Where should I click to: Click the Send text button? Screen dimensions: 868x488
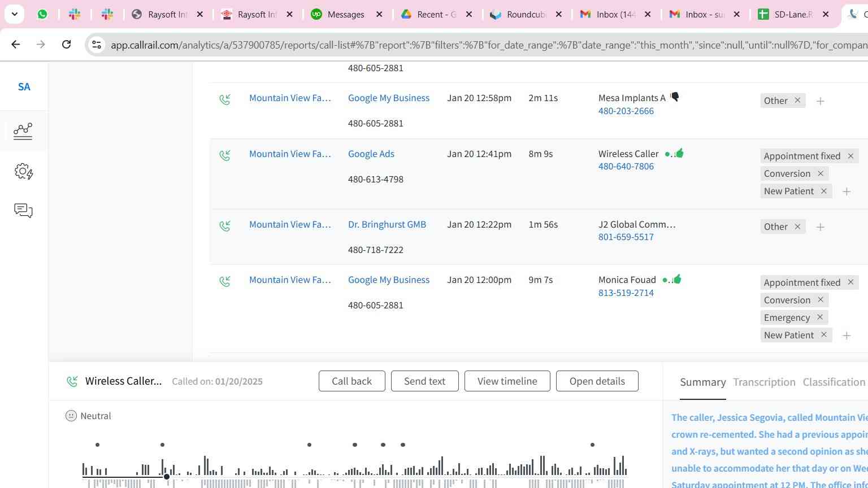pos(424,381)
